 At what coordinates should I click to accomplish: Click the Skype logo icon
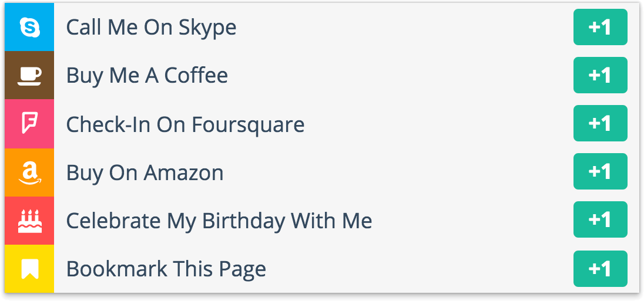[29, 28]
